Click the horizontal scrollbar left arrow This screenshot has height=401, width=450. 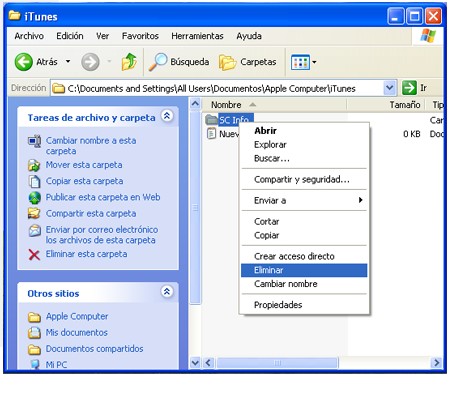pyautogui.click(x=209, y=363)
